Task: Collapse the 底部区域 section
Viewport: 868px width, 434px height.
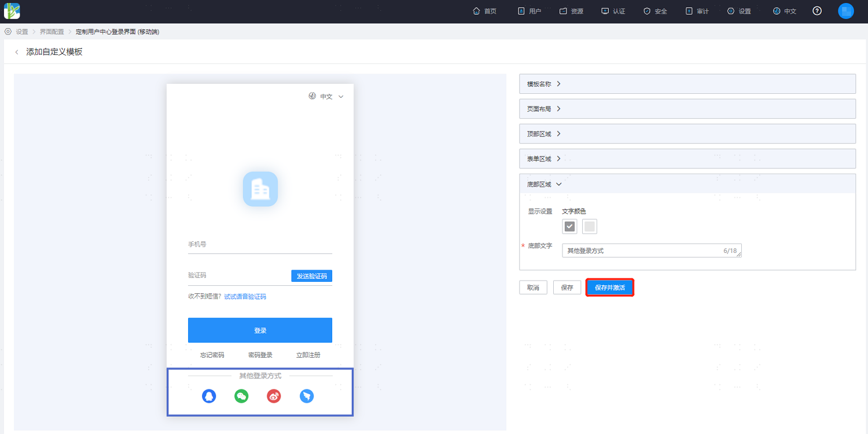Action: (x=687, y=184)
